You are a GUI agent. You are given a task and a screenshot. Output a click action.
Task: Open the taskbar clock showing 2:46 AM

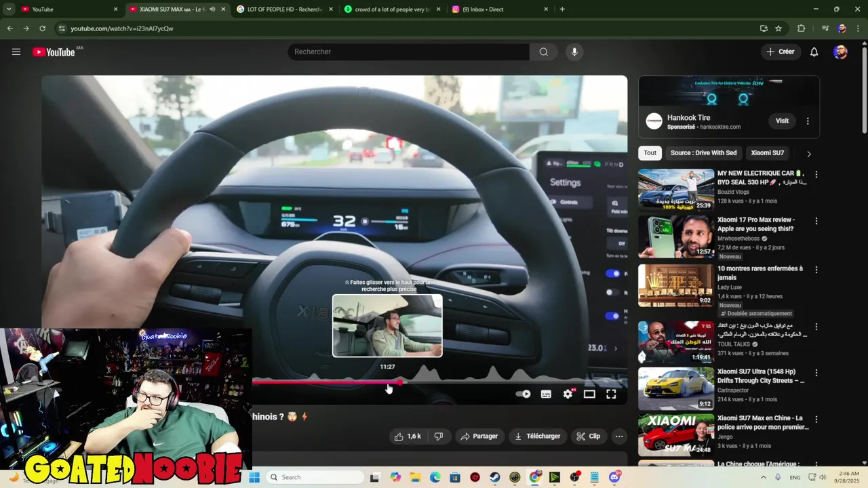point(848,477)
